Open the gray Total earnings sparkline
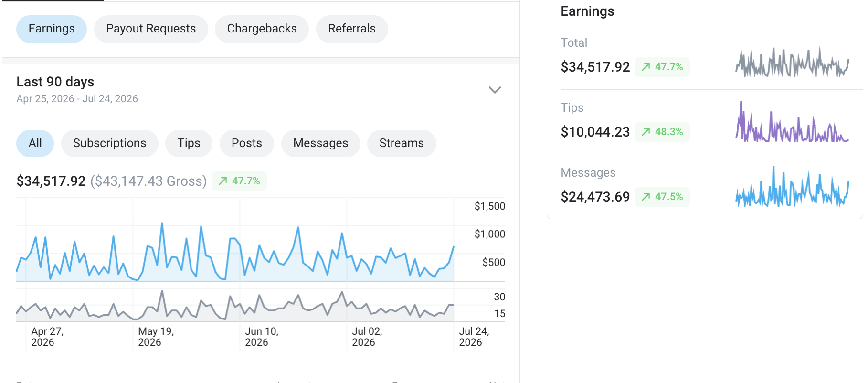This screenshot has height=383, width=868. click(x=792, y=62)
